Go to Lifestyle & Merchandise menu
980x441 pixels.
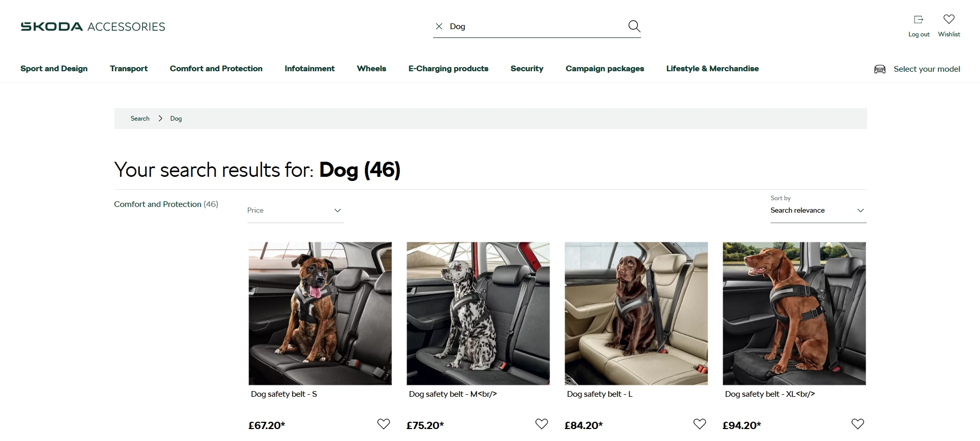click(x=712, y=69)
